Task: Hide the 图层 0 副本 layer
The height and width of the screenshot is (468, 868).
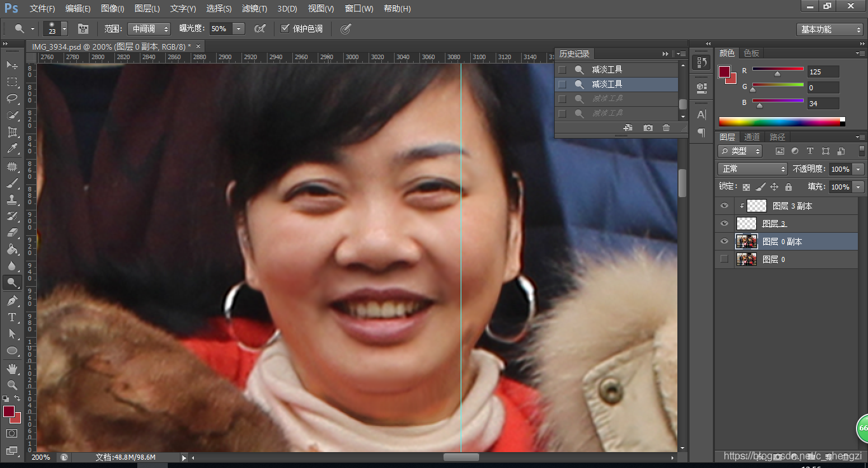Action: click(724, 242)
